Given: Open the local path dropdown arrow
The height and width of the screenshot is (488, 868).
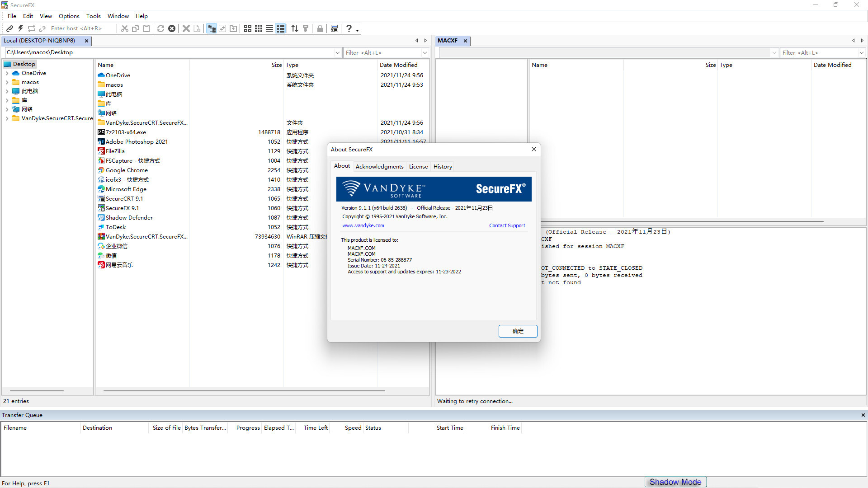Looking at the screenshot, I should pyautogui.click(x=337, y=52).
